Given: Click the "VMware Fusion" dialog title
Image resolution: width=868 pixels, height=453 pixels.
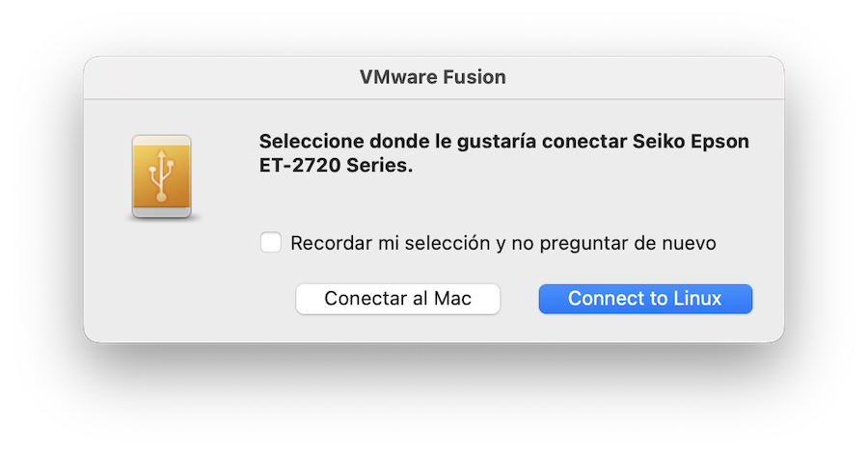Looking at the screenshot, I should [x=433, y=77].
